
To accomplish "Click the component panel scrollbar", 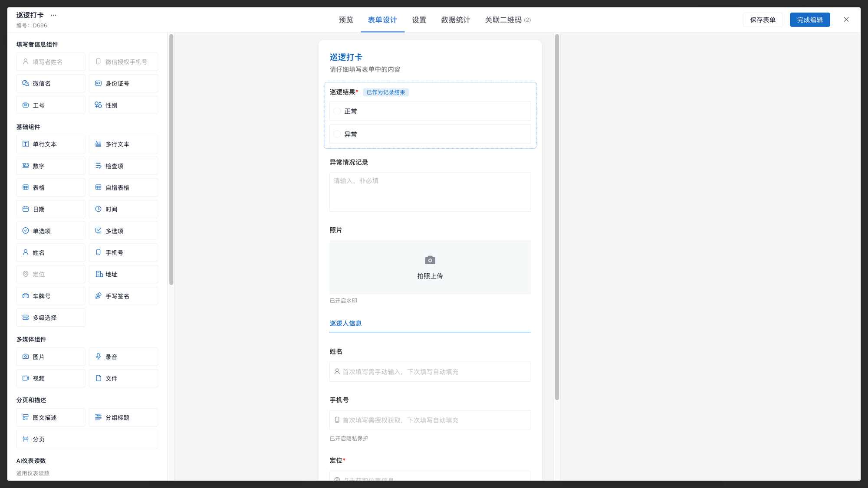I will (x=171, y=160).
